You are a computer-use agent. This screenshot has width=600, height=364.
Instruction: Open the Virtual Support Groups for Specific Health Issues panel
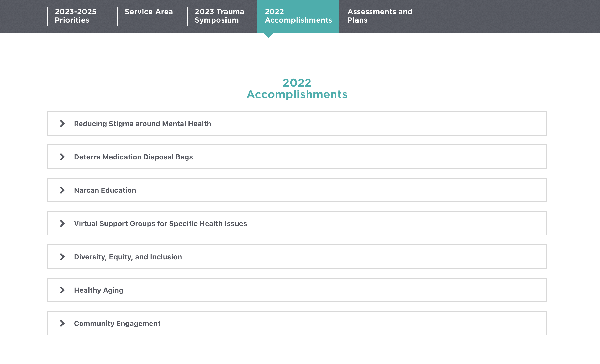pos(160,223)
